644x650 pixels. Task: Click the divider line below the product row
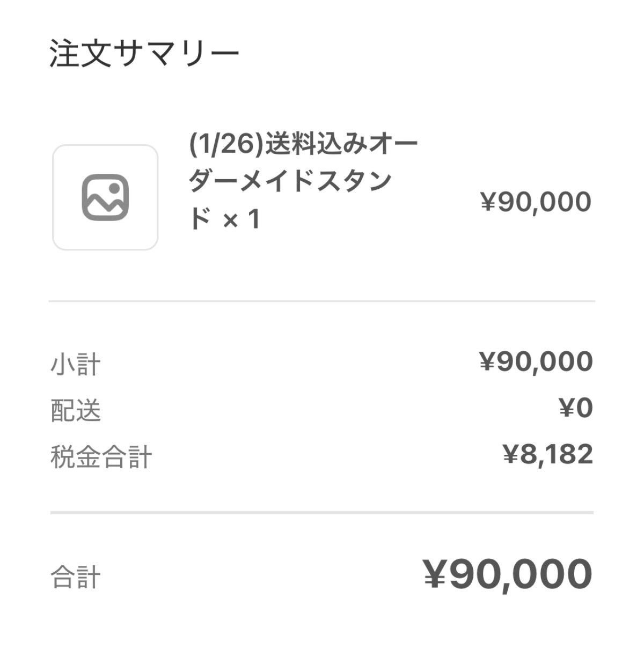pyautogui.click(x=322, y=301)
